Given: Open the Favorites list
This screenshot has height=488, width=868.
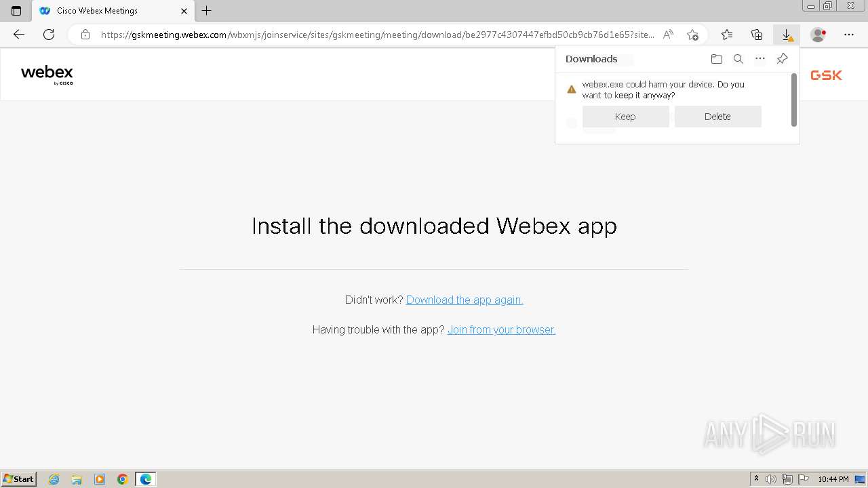Looking at the screenshot, I should tap(727, 35).
